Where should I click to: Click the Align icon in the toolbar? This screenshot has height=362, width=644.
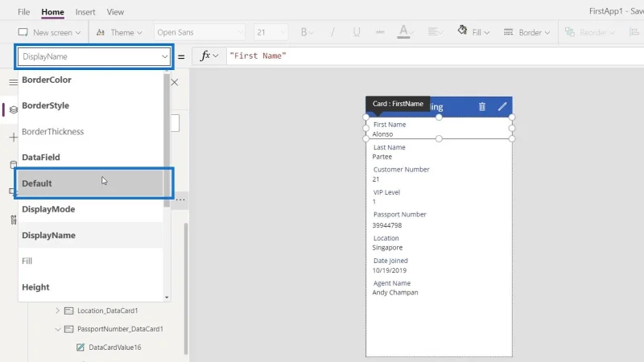point(634,32)
